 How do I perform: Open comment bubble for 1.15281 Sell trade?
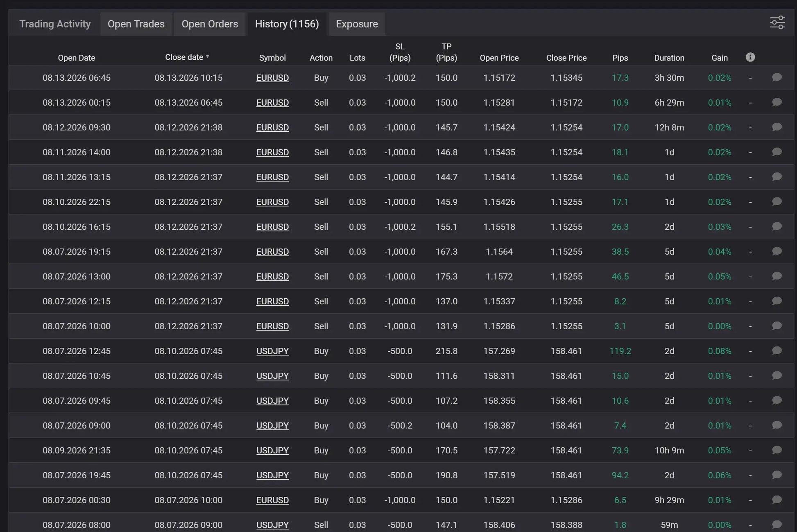click(777, 102)
